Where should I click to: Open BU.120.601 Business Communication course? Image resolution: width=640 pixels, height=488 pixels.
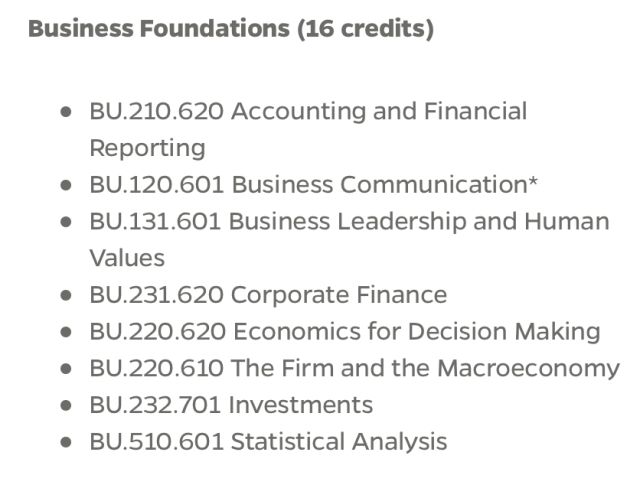[313, 184]
